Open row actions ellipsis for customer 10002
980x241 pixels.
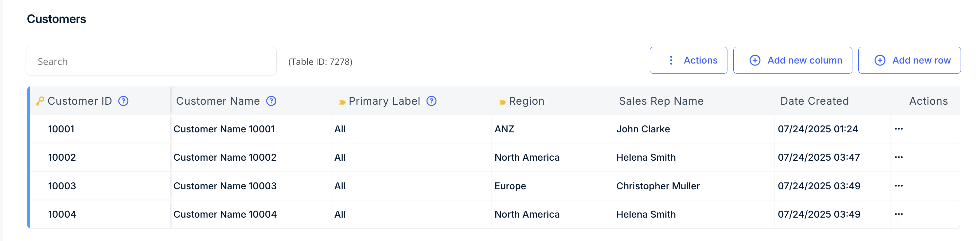pyautogui.click(x=898, y=157)
